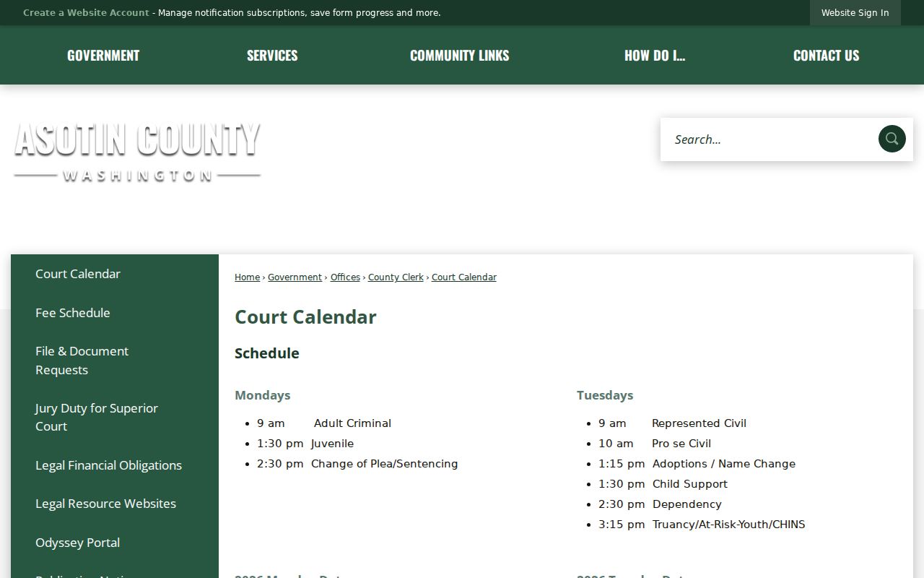Click the Mondays heading
This screenshot has height=578, width=924.
pos(263,395)
